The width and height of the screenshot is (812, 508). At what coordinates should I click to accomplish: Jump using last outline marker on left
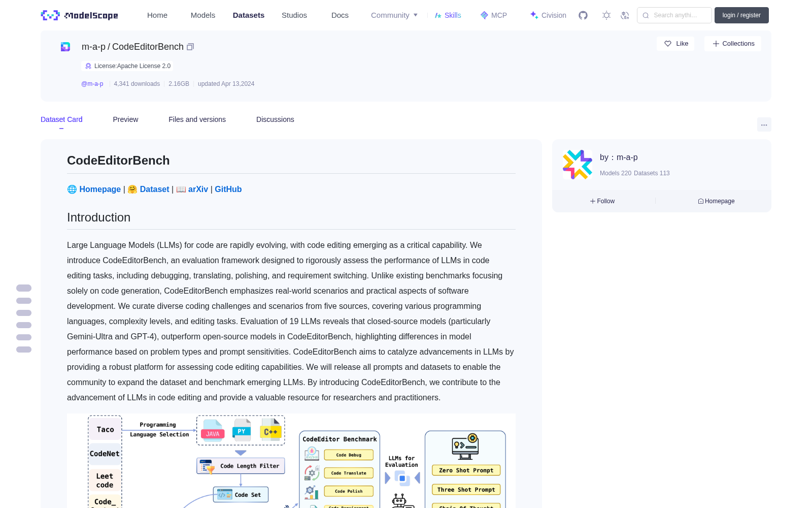tap(24, 350)
